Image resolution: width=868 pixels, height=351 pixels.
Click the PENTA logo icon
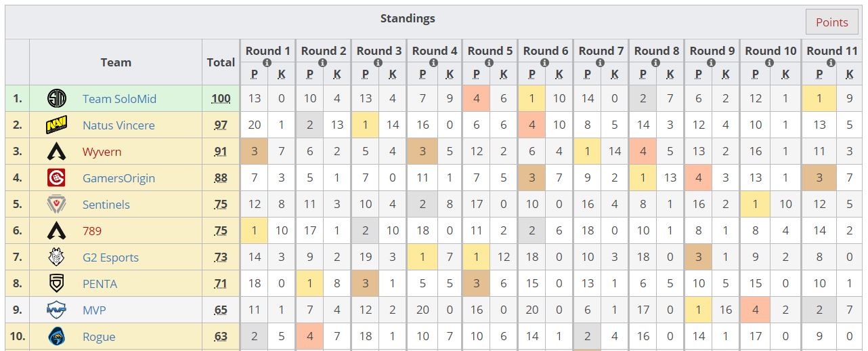point(57,284)
